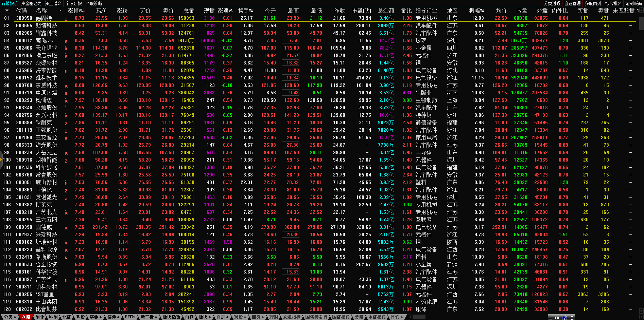The height and width of the screenshot is (320, 644).
Task: Click the Z marker beside 德固特
Action: coord(66,19)
